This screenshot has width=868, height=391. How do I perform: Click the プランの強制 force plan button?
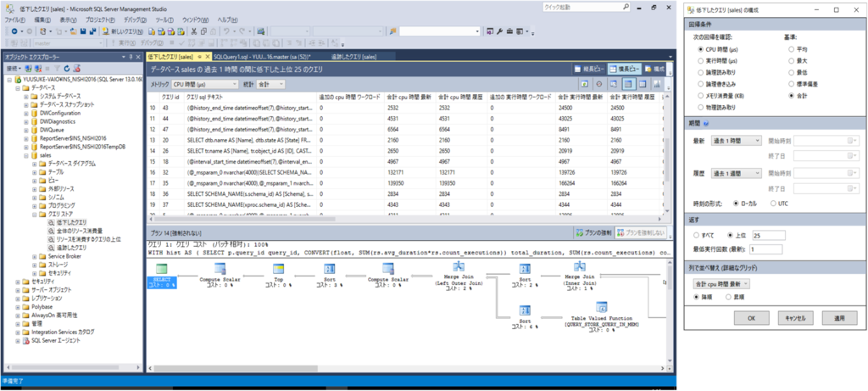coord(593,232)
